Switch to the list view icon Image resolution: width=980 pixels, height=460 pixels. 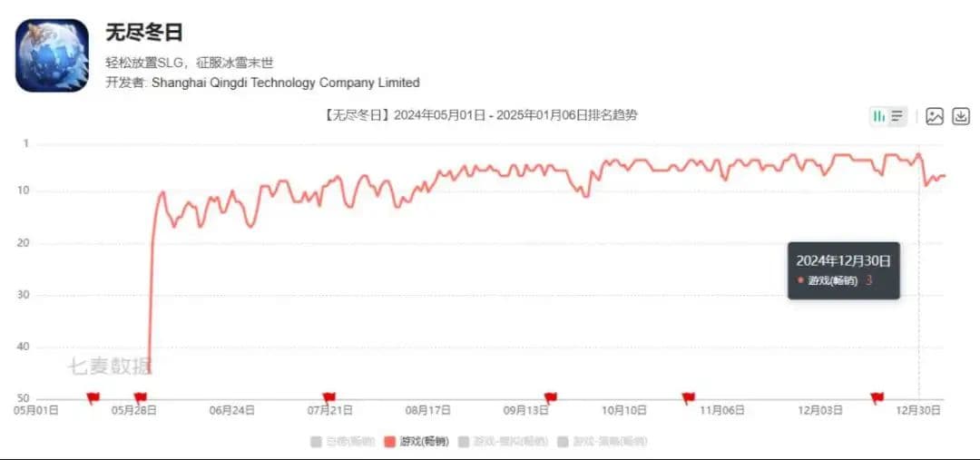pos(897,116)
